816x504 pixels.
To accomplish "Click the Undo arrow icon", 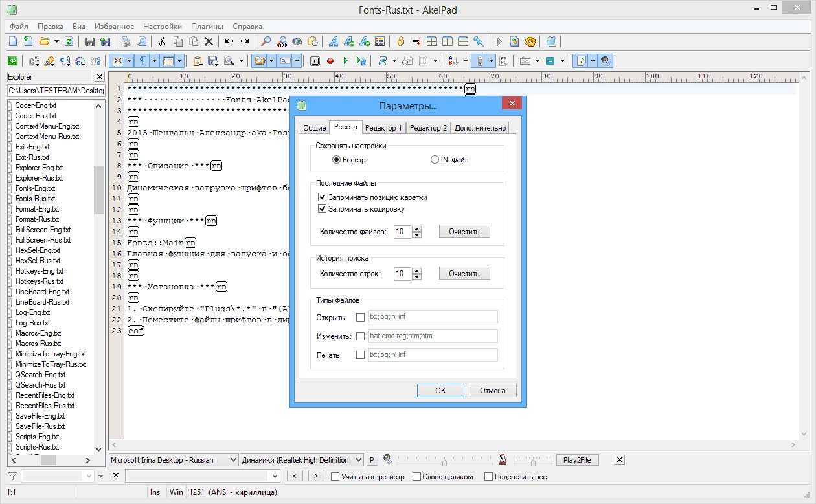I will [x=229, y=41].
